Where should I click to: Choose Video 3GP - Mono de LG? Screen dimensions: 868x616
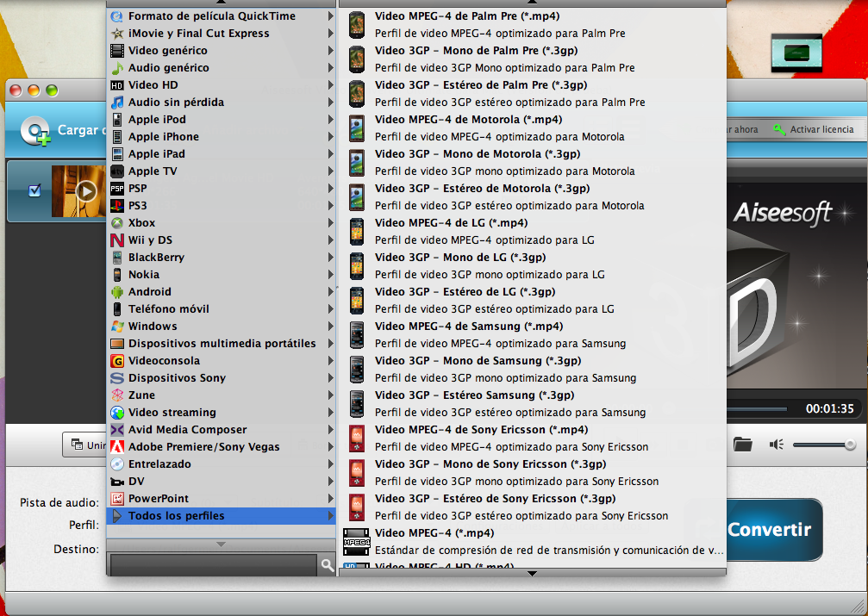(532, 266)
